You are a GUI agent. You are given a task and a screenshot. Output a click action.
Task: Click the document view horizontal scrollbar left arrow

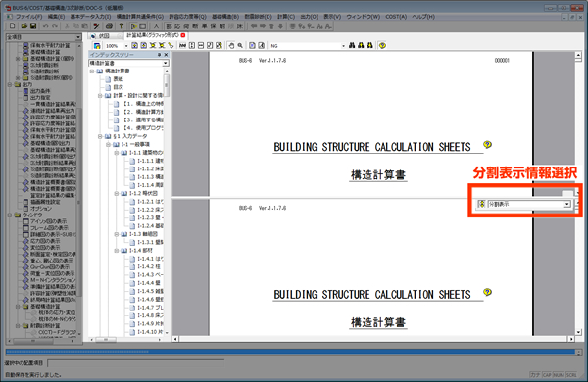(175, 339)
